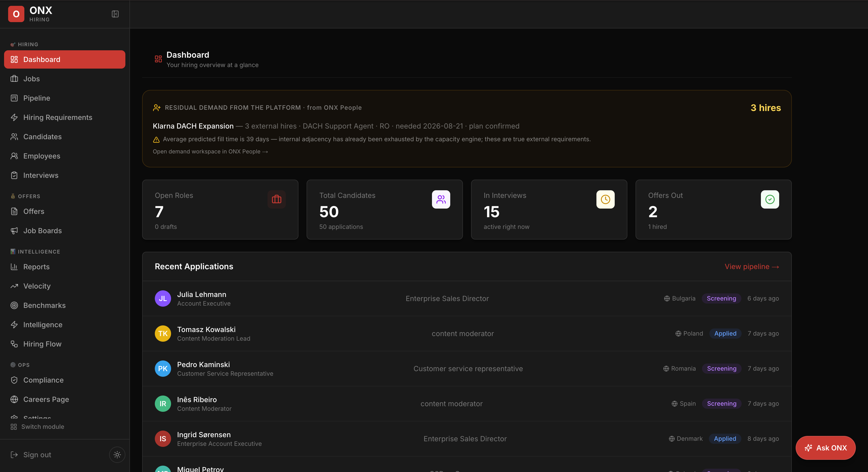
Task: Click the JL avatar for Julia Lehmann
Action: pyautogui.click(x=163, y=298)
